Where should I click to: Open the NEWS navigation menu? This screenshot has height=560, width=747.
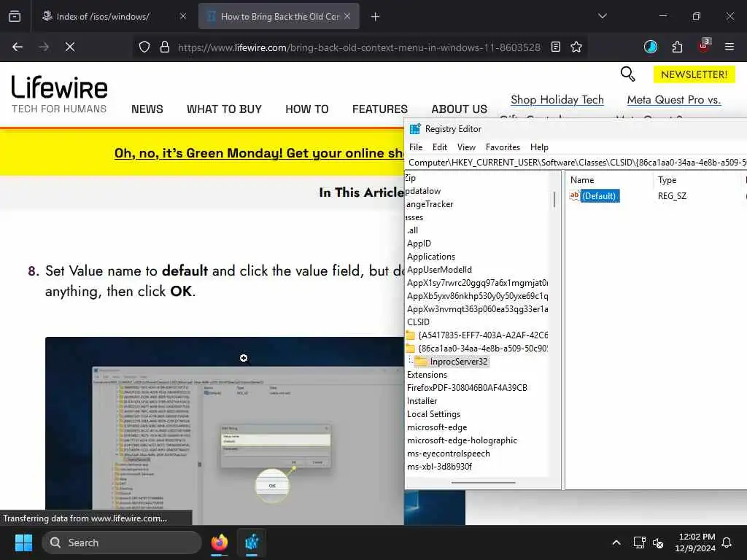147,109
